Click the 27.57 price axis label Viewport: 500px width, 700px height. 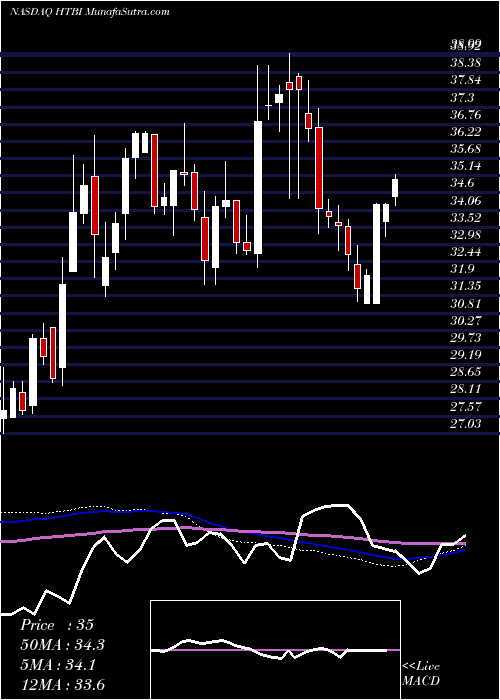466,406
